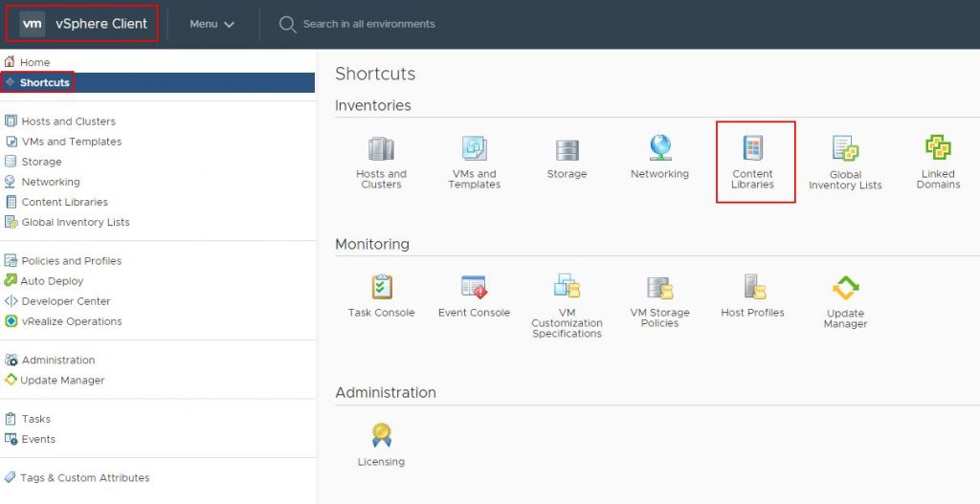980x504 pixels.
Task: Open Licensing ribbon icon
Action: click(x=381, y=435)
